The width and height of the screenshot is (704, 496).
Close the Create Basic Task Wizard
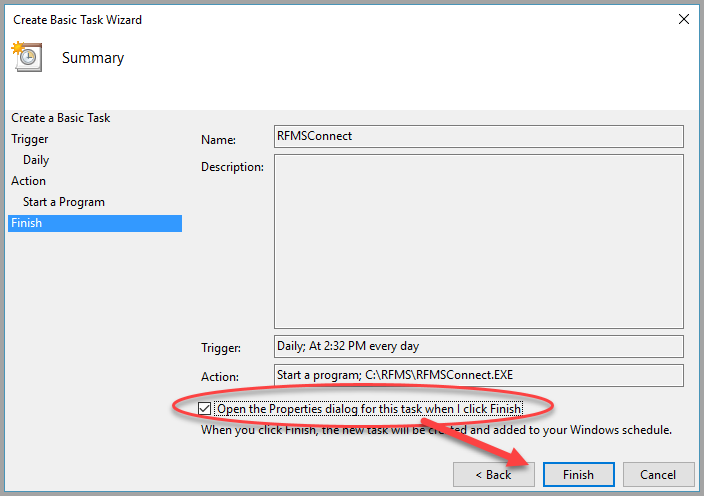(x=683, y=19)
